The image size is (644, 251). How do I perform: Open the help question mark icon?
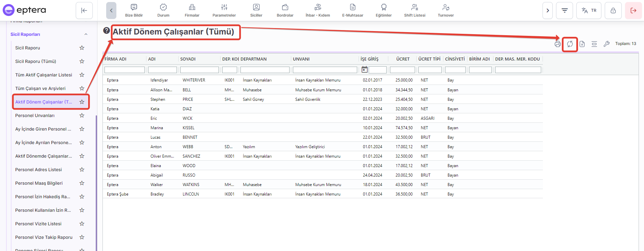[107, 30]
